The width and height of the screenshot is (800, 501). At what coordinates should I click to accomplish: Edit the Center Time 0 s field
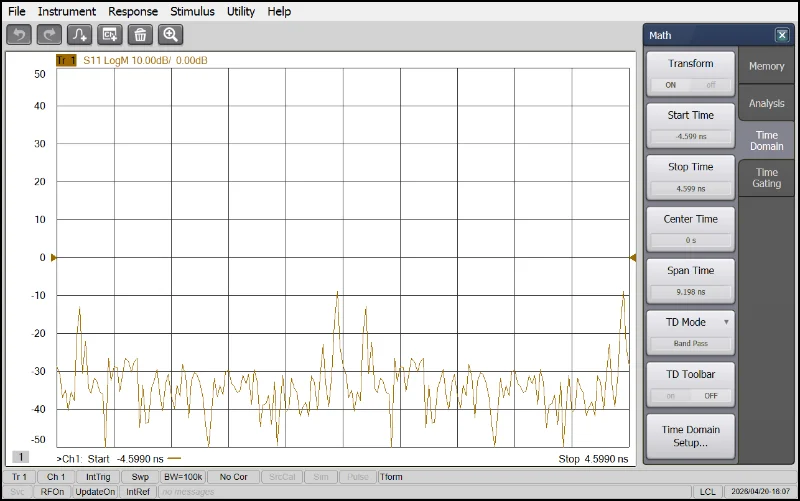click(x=690, y=240)
